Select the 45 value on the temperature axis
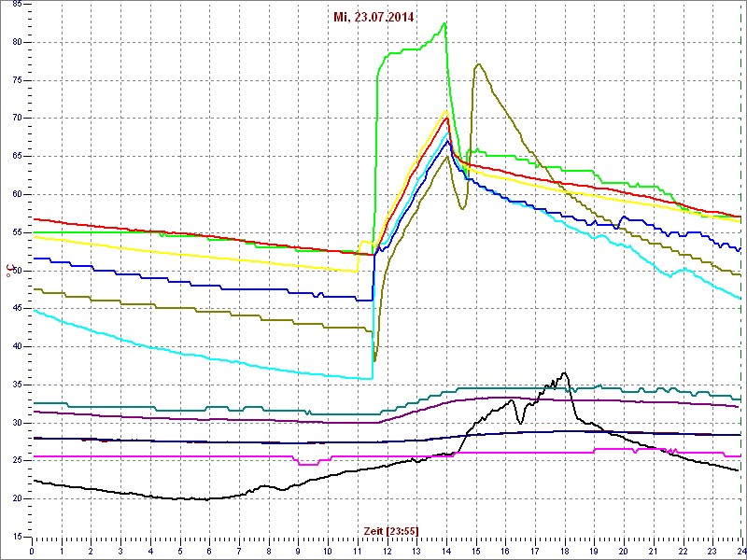 click(x=16, y=309)
